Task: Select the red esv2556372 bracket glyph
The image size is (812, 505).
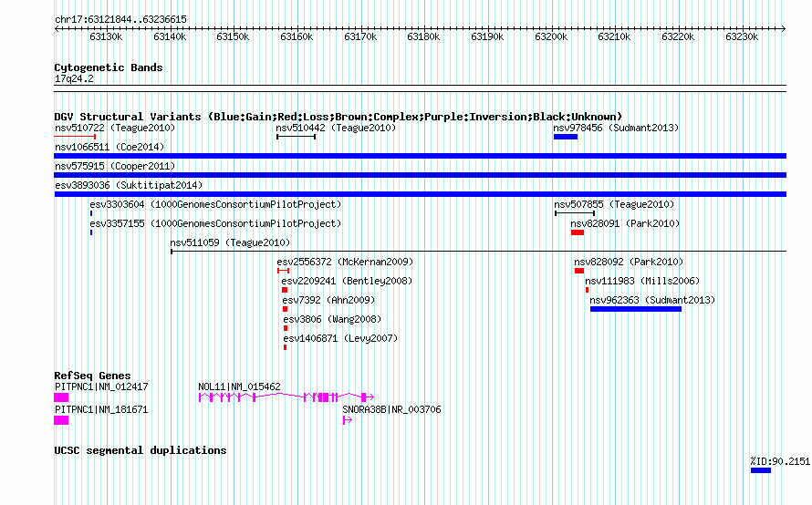Action: click(x=283, y=271)
